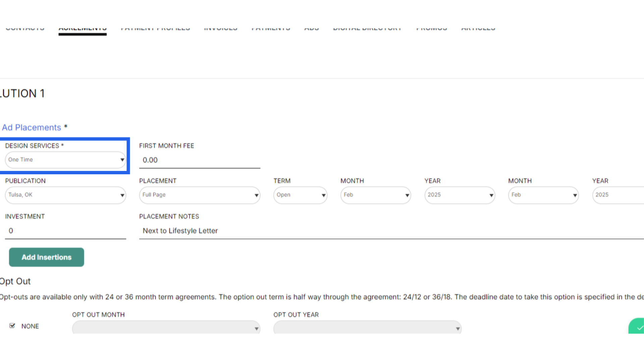Click the Ad Placements link
Screen dimensions: 644x362
point(32,128)
